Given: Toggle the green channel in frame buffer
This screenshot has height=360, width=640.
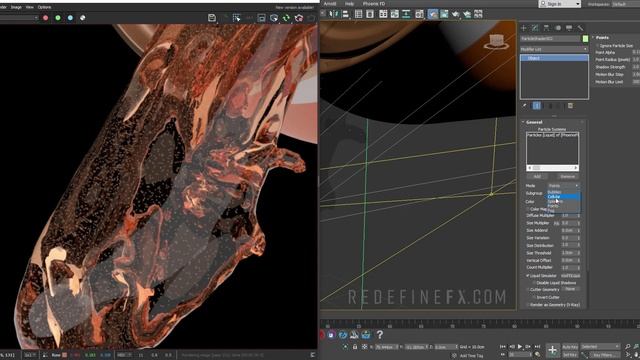Looking at the screenshot, I should [x=58, y=18].
